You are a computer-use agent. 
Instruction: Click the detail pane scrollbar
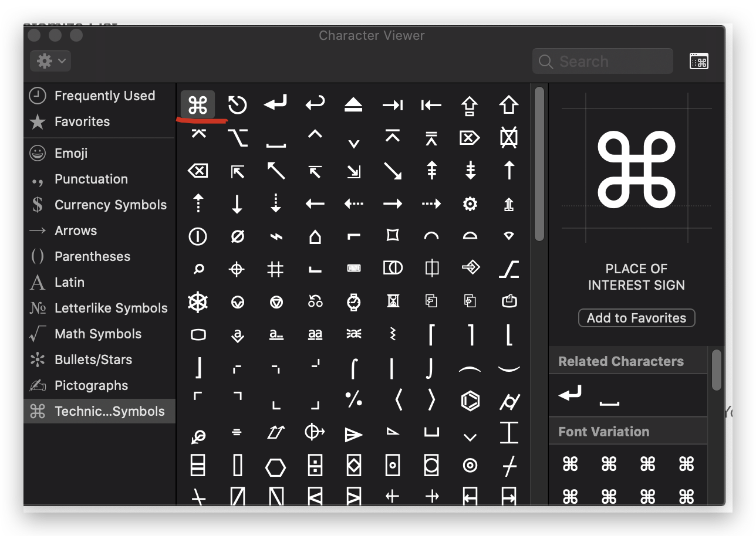coord(716,370)
